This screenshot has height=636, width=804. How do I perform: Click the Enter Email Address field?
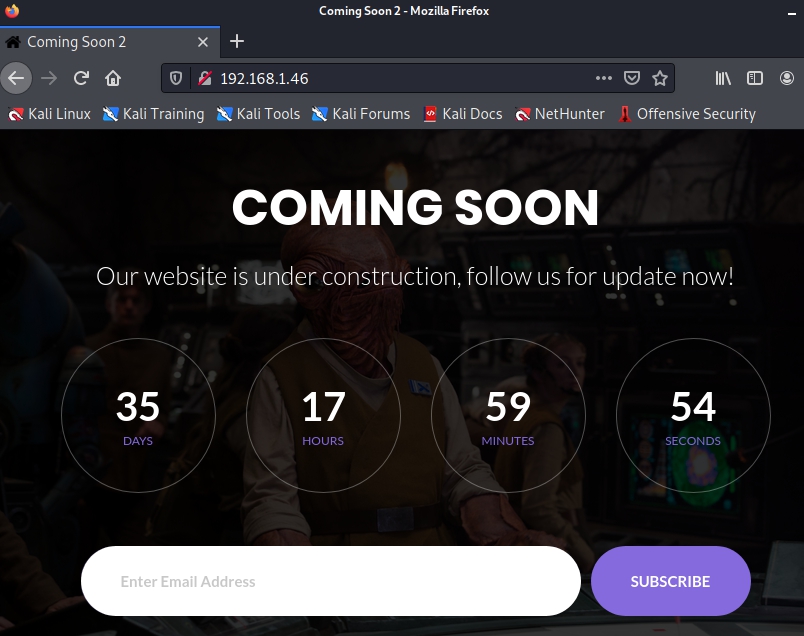331,581
